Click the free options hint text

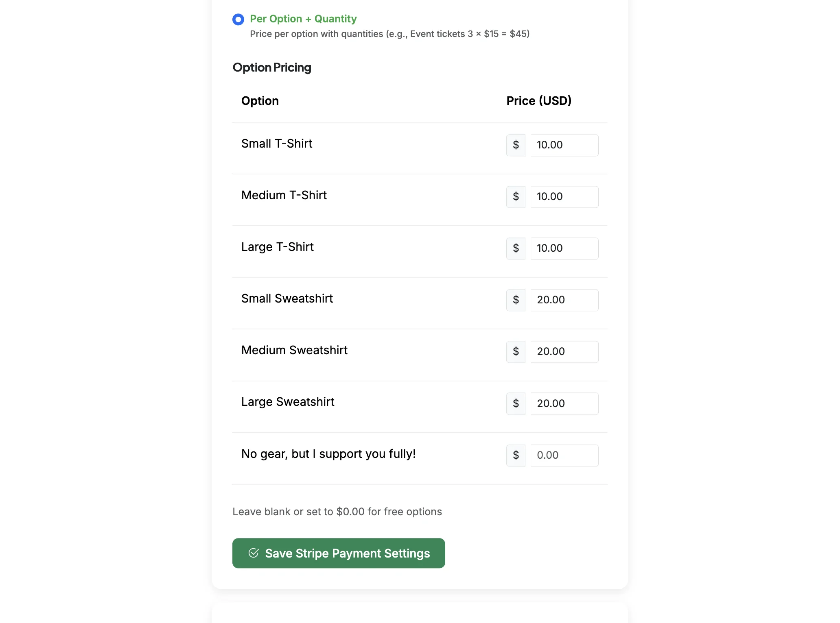pos(337,512)
